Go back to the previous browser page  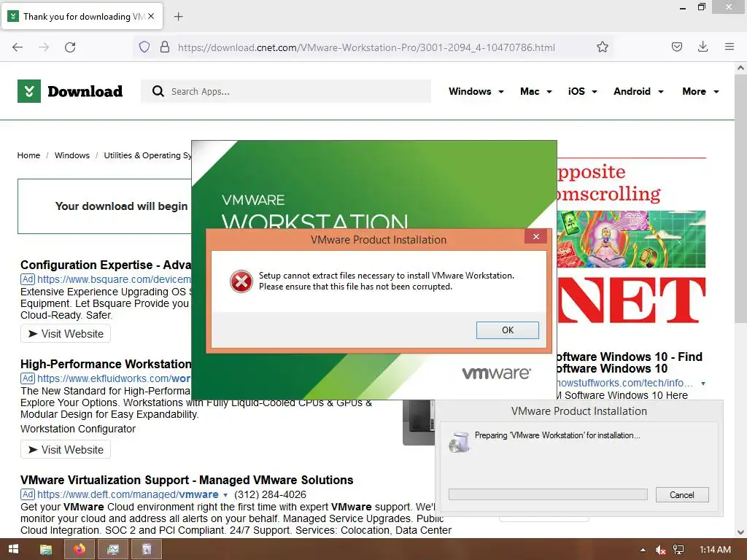[18, 47]
